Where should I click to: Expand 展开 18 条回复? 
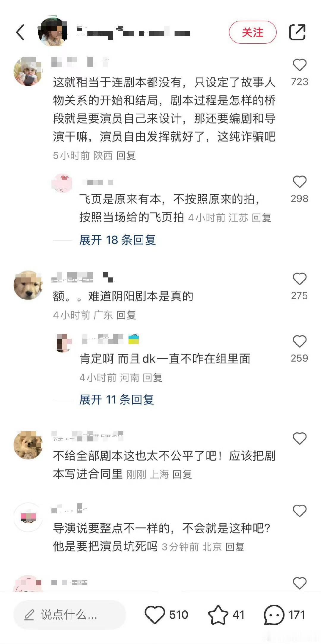click(x=117, y=240)
